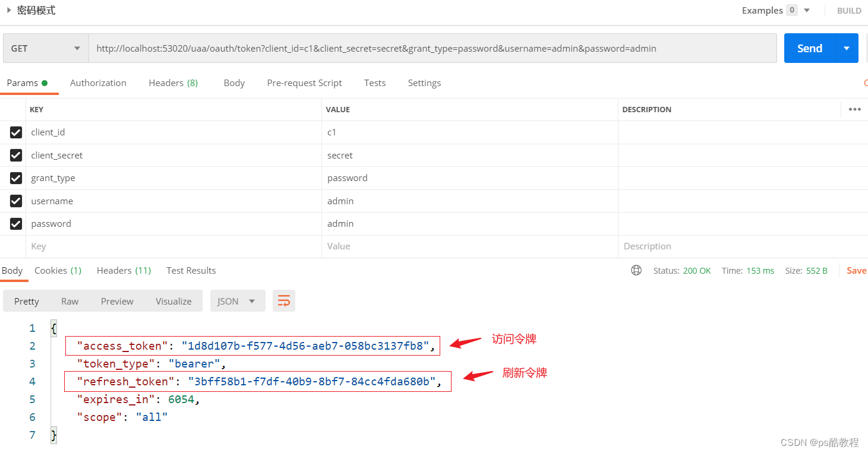This screenshot has height=453, width=868.
Task: Click the Status 200 OK text
Action: pos(682,271)
